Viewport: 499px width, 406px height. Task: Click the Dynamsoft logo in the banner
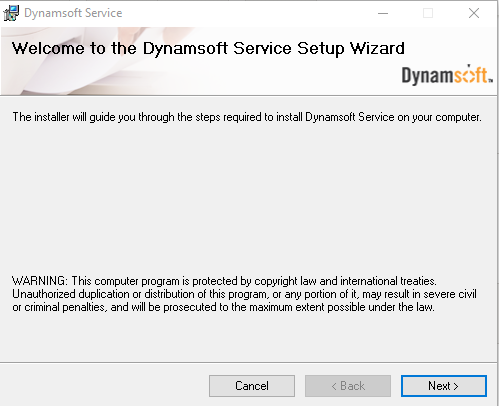coord(447,75)
